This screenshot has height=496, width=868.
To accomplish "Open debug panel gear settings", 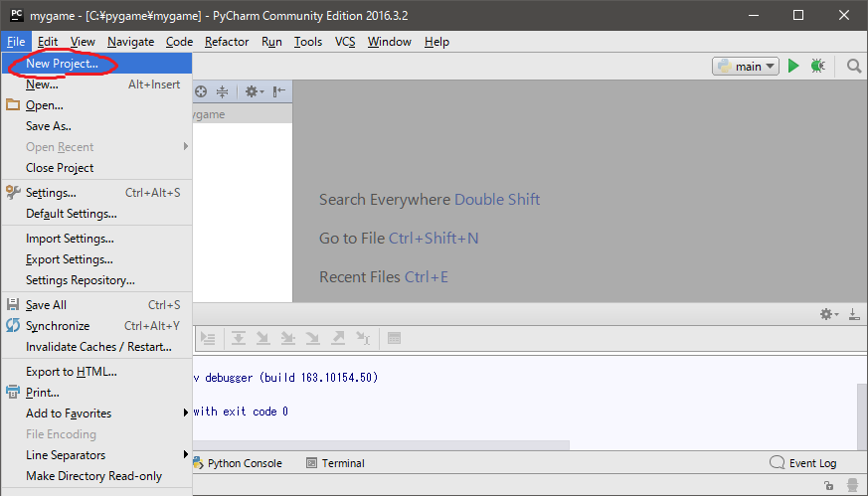I will [828, 314].
